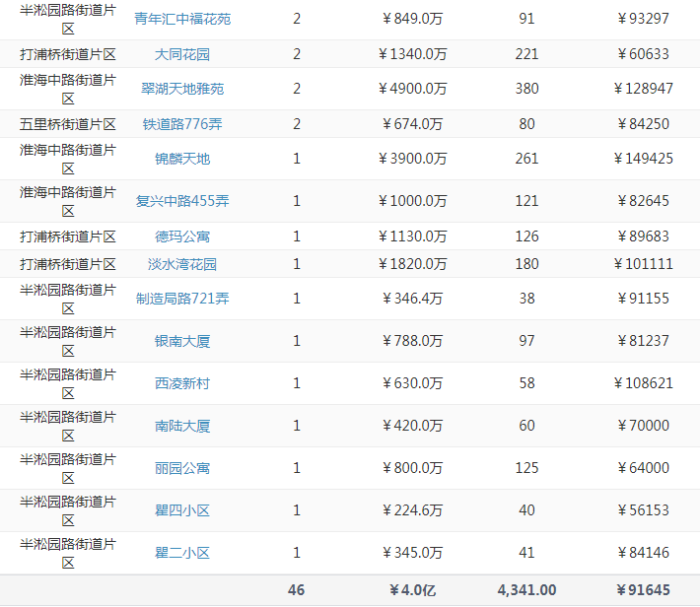Select the area value 121
Viewport: 700px width, 607px height.
[x=526, y=201]
